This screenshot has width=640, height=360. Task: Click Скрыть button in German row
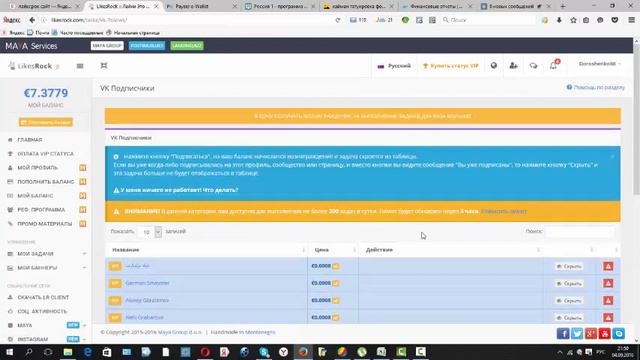click(x=569, y=283)
